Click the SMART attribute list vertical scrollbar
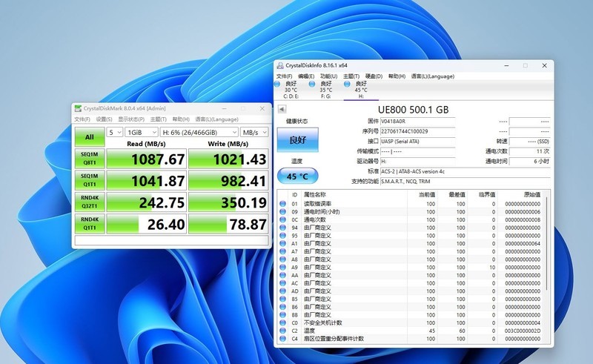Screen dimensions: 593x364 547,267
